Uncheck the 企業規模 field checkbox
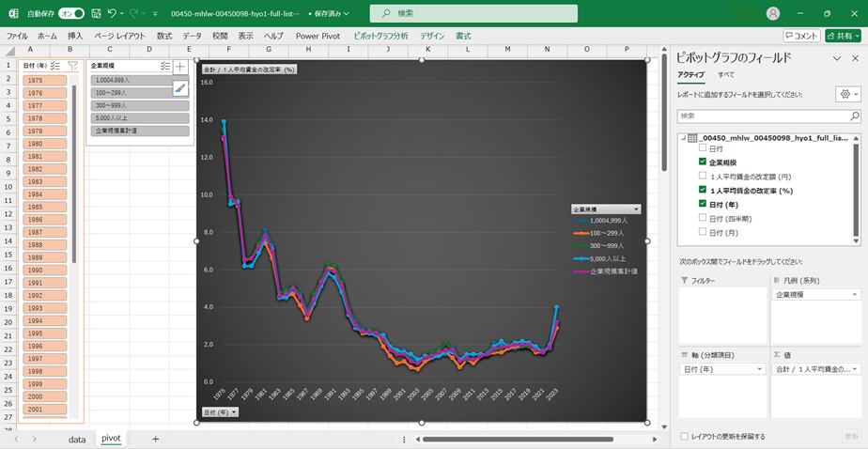The height and width of the screenshot is (449, 868). (x=703, y=163)
